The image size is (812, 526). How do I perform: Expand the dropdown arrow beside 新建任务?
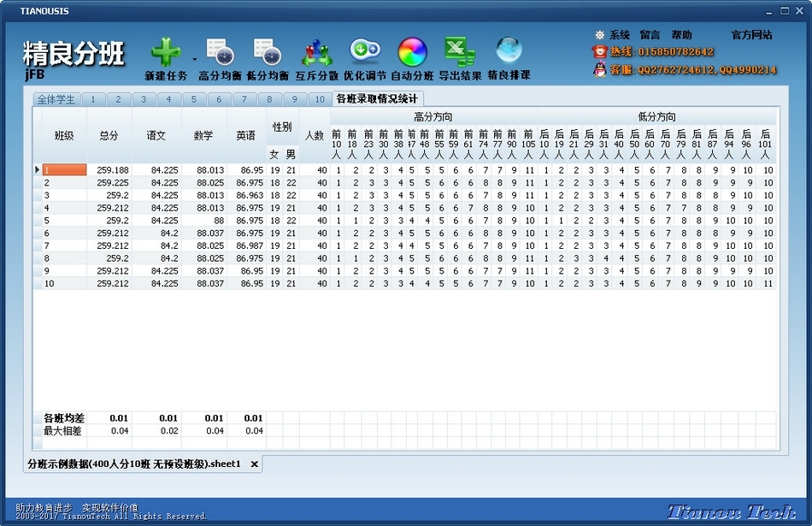tap(194, 60)
